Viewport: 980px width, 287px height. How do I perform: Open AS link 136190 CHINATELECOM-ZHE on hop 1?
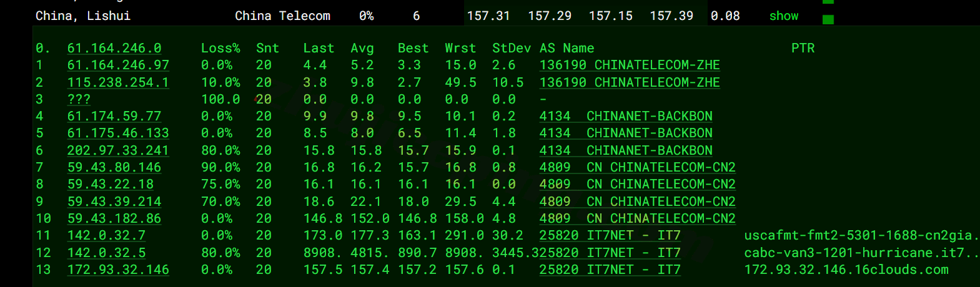[x=630, y=65]
